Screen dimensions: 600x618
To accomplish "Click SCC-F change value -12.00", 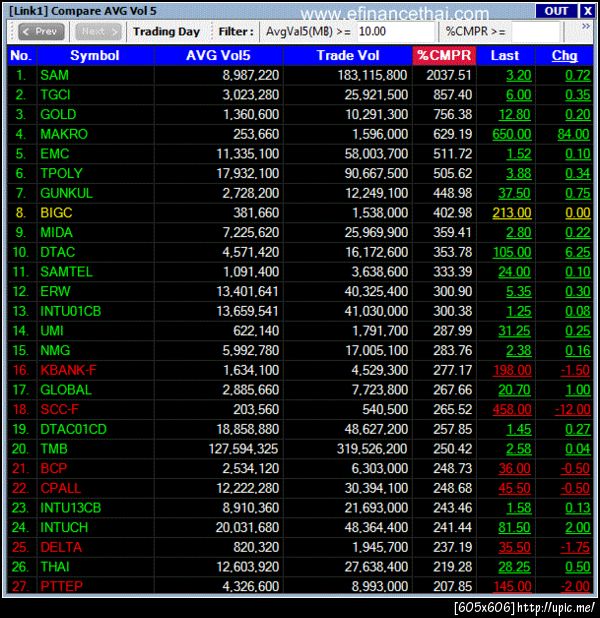I will click(572, 410).
